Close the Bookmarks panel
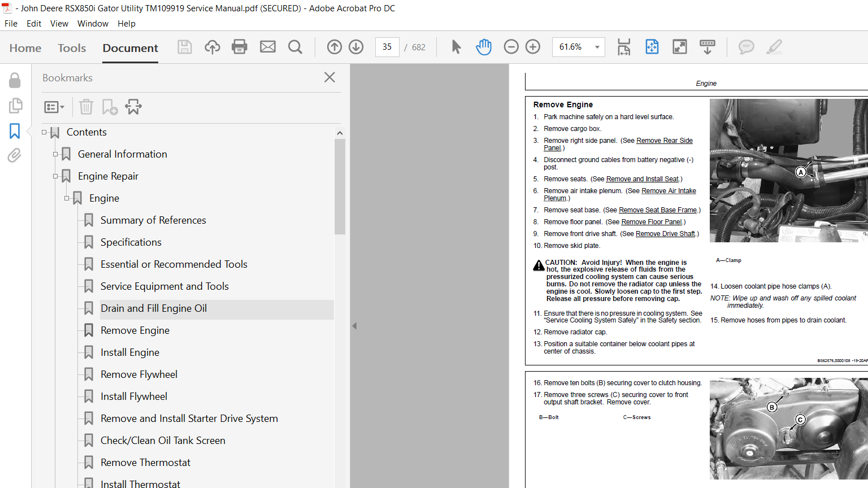868x488 pixels. tap(330, 77)
